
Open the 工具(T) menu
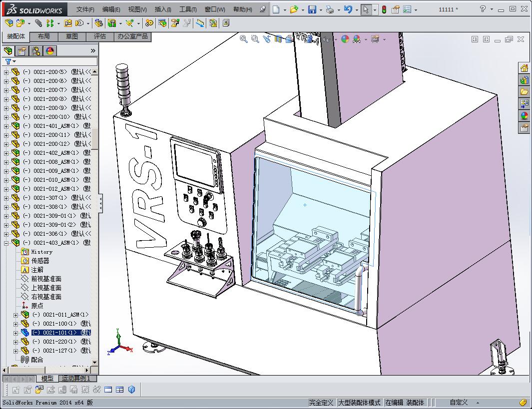click(x=188, y=9)
